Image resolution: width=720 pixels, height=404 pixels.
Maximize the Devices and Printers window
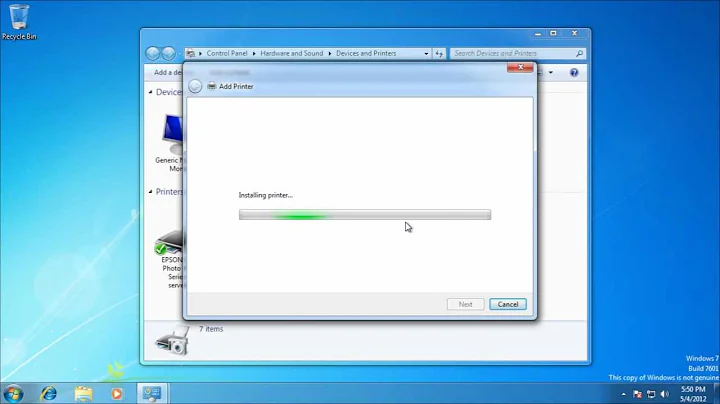coord(554,34)
